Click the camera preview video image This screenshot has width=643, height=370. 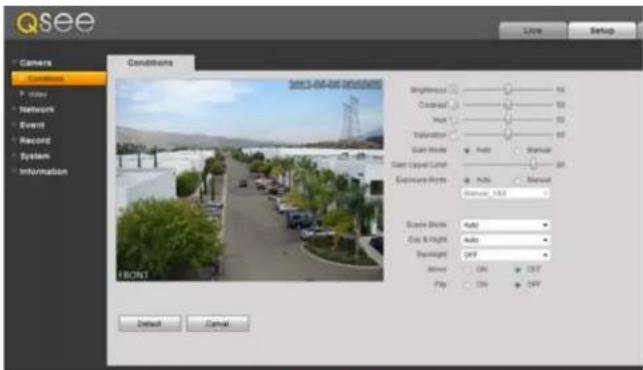point(250,180)
